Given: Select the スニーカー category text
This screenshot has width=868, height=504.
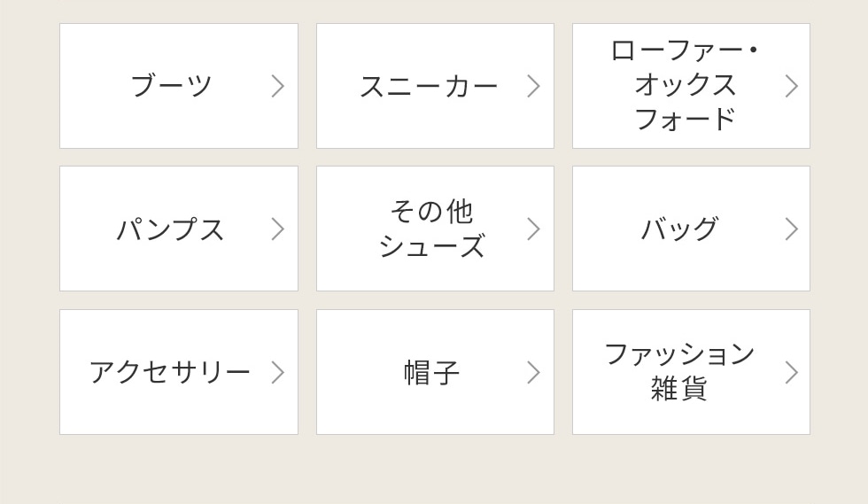Looking at the screenshot, I should (428, 86).
